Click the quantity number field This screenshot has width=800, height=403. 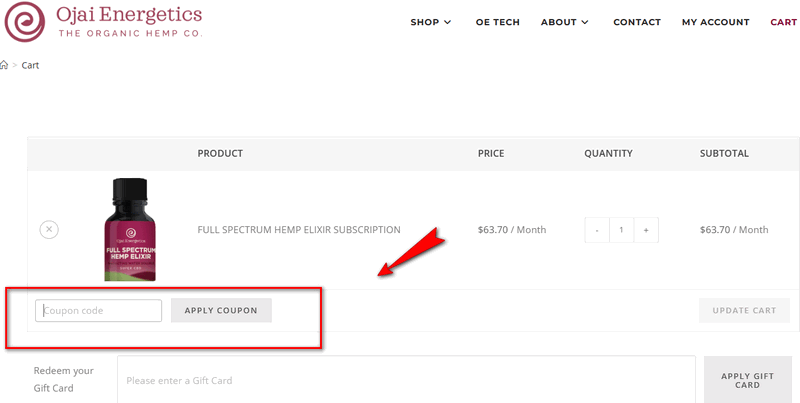pyautogui.click(x=621, y=230)
